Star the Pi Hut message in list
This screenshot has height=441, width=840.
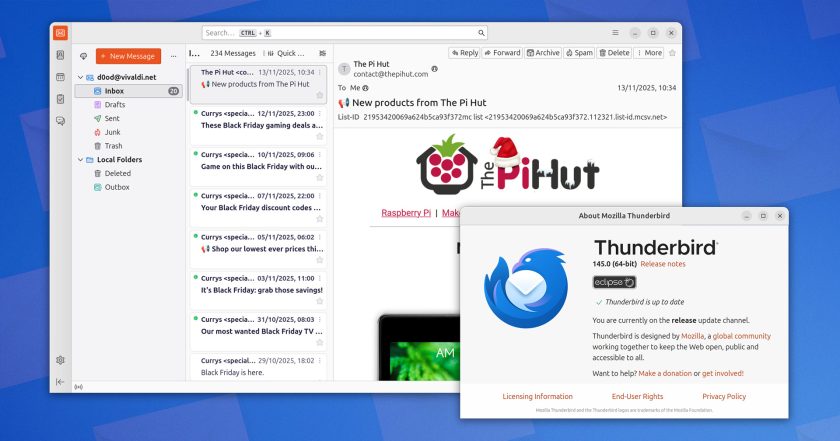(x=320, y=95)
